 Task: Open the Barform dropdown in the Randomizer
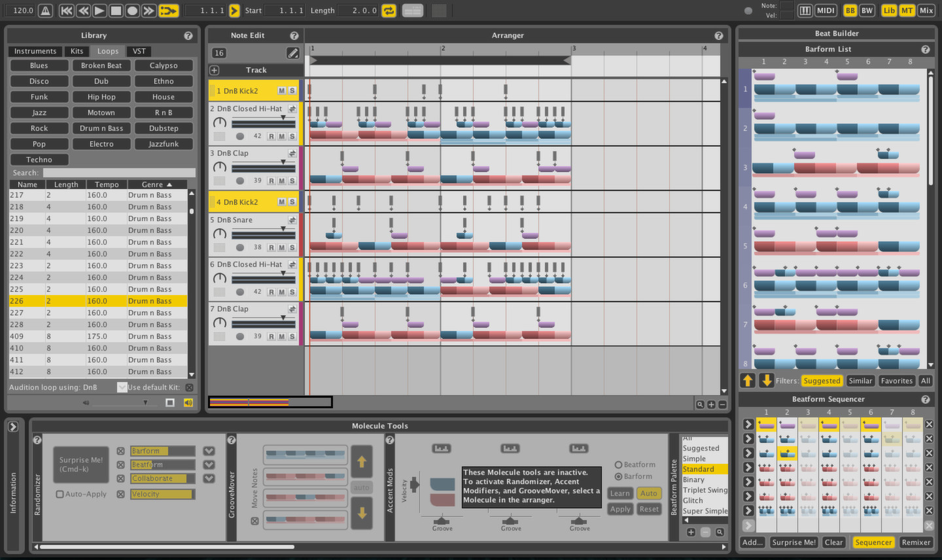click(210, 451)
